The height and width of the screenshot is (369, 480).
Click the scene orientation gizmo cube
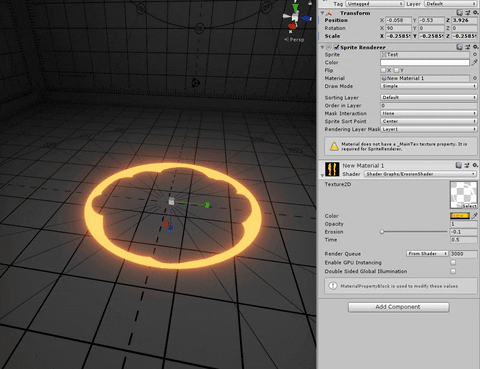tap(295, 17)
